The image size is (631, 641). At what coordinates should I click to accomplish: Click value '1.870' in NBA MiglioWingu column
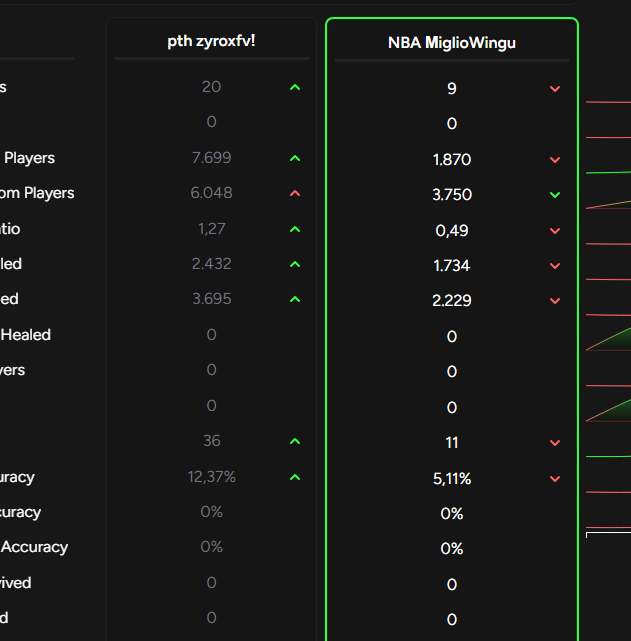point(452,160)
